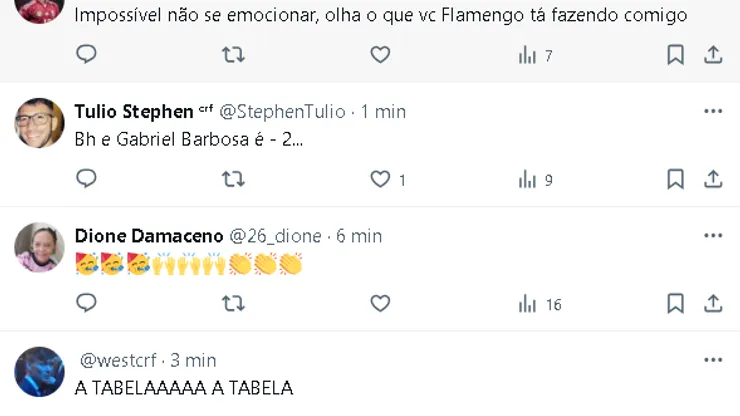Image resolution: width=740 pixels, height=416 pixels.
Task: Open the @26_dione handle link
Action: 276,236
